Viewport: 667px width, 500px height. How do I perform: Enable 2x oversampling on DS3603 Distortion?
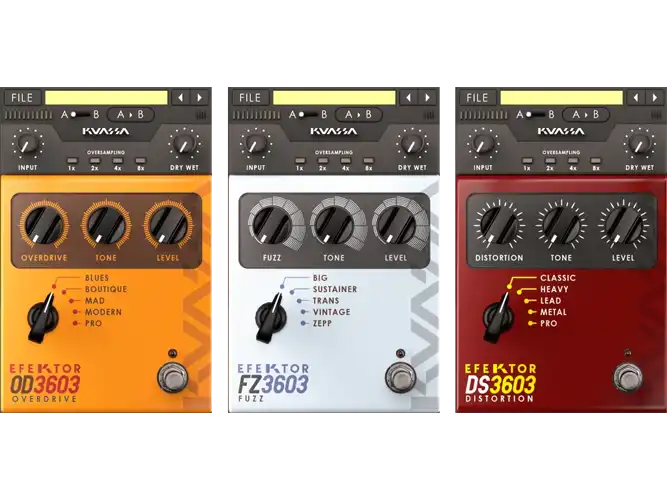[550, 161]
